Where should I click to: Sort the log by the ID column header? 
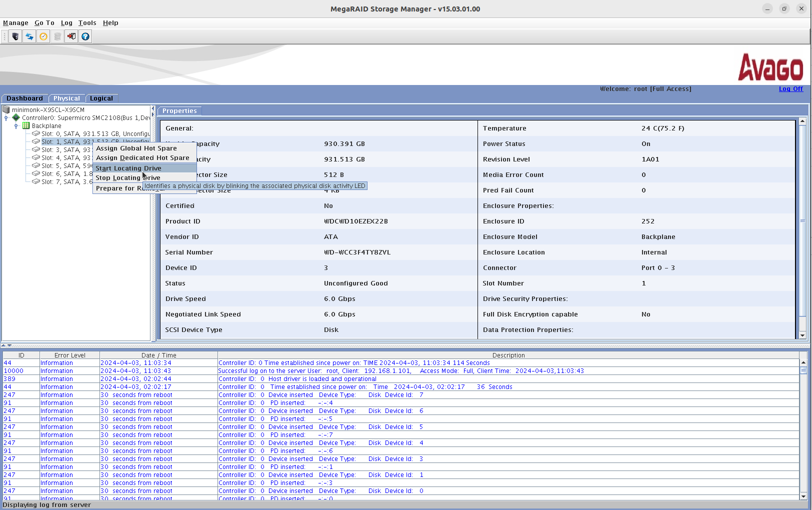click(x=21, y=355)
